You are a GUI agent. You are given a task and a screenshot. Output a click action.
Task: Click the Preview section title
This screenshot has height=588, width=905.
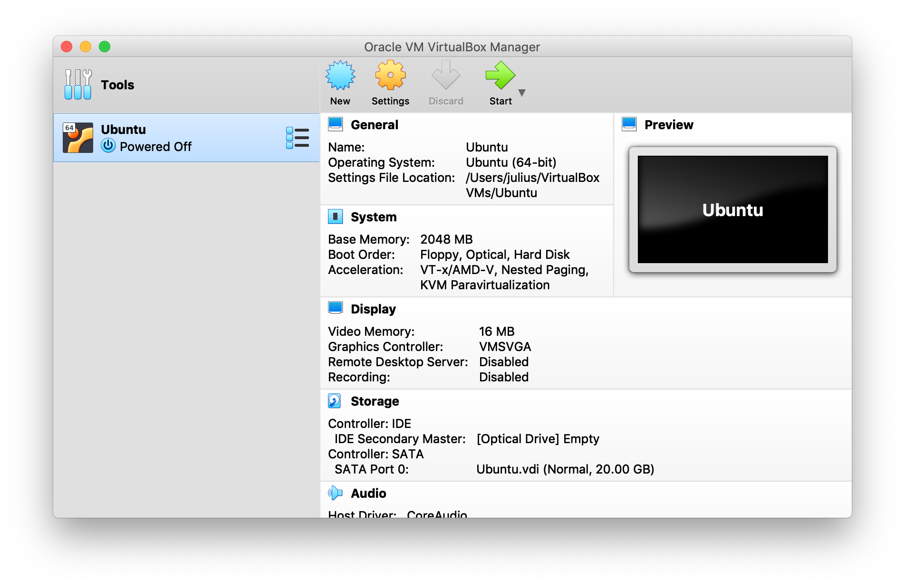click(668, 125)
